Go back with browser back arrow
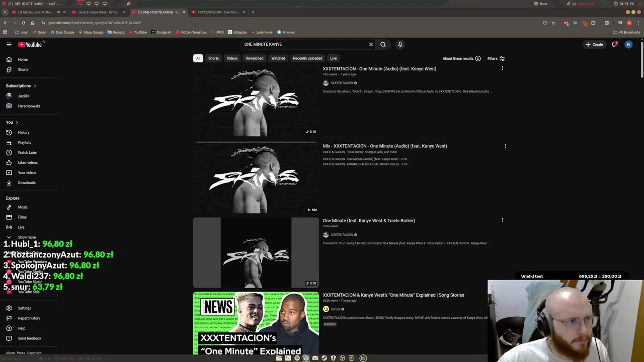Viewport: 644px width, 362px height. point(6,23)
